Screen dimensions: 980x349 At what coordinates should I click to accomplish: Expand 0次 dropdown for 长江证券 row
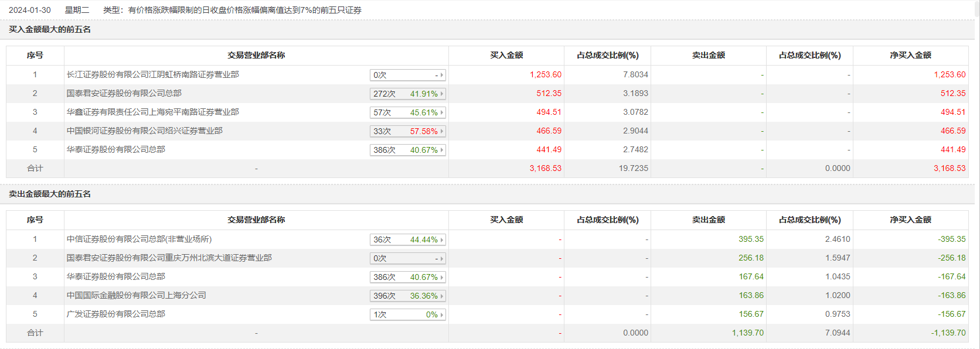(408, 75)
